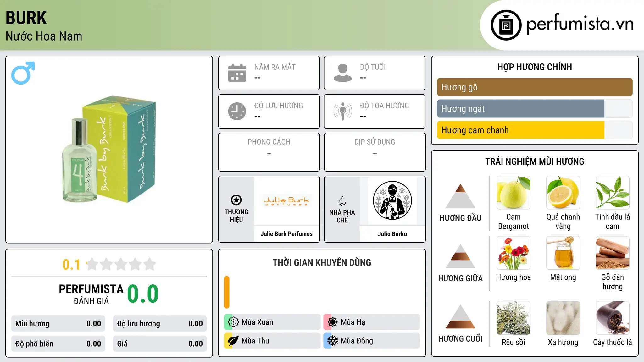Click the Độ lưu hương 0.00 score row
Viewport: 644px width, 362px height.
click(160, 324)
